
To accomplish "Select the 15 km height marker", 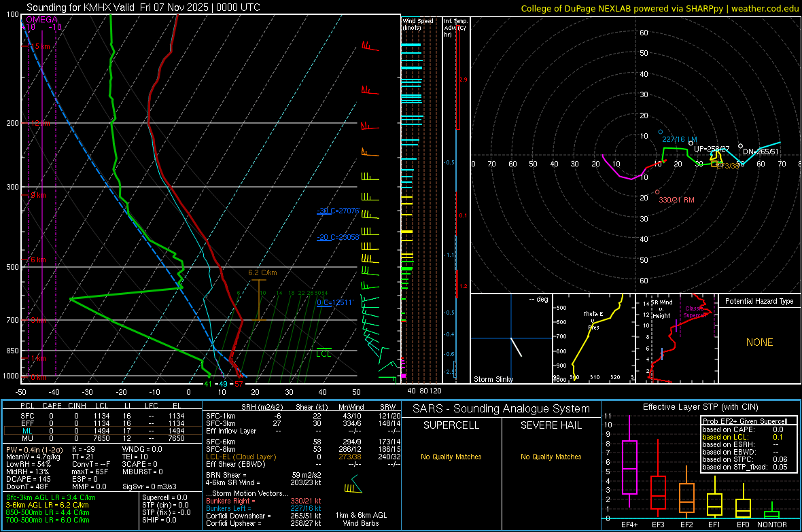I will [40, 47].
